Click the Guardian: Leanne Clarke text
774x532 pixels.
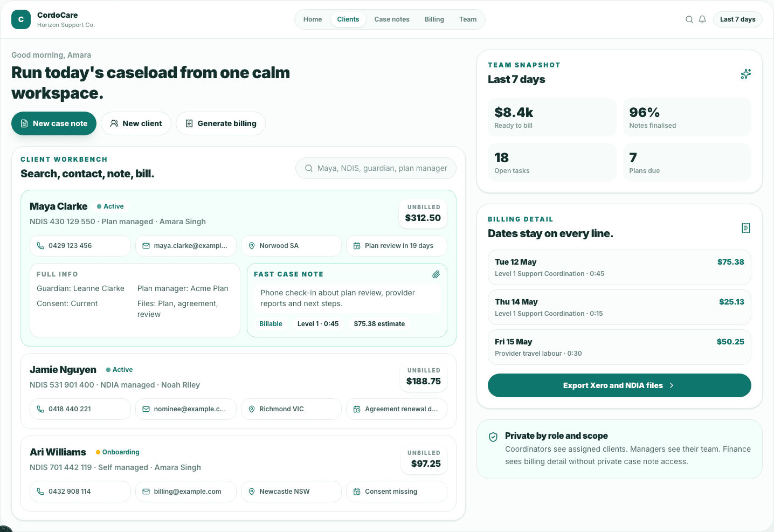click(80, 288)
